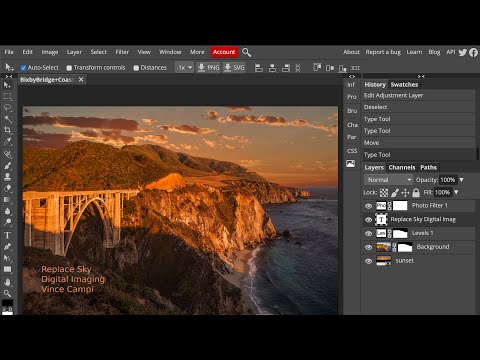Select the Pen tool
Viewport: 480px width, 360px height.
click(7, 247)
